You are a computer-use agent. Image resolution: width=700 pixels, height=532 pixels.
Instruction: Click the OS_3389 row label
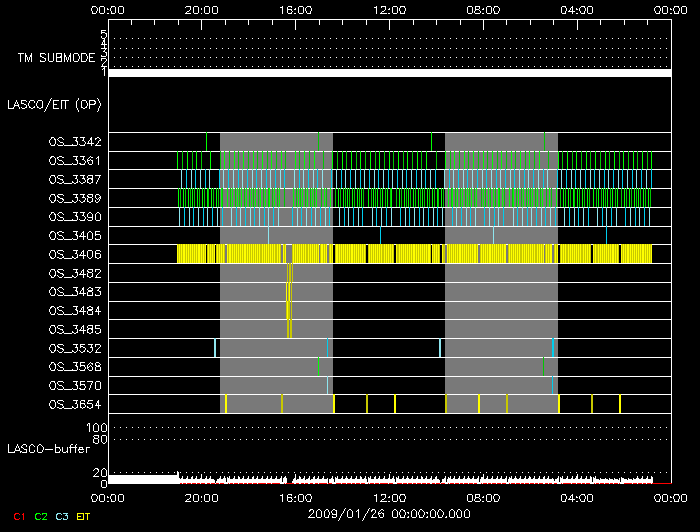click(75, 198)
